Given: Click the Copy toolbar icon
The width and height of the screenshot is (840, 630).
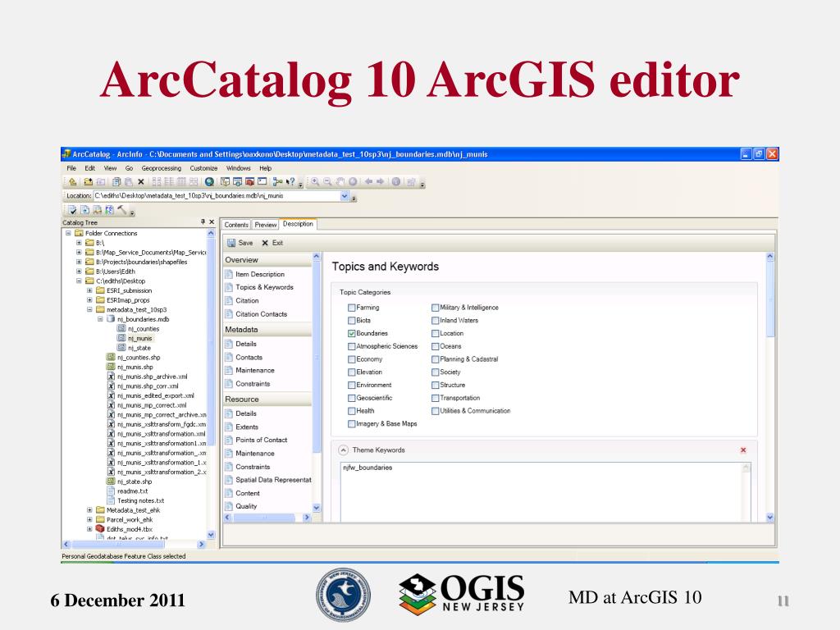Looking at the screenshot, I should 116,181.
